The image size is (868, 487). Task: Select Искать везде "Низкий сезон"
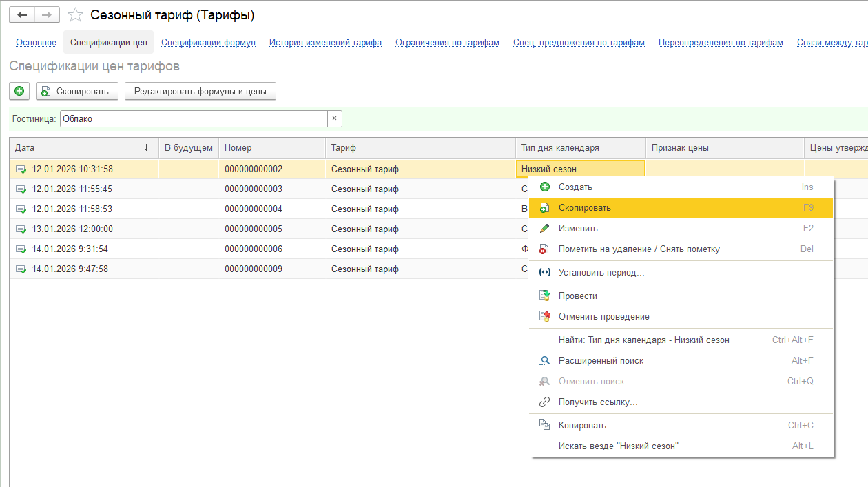681,446
